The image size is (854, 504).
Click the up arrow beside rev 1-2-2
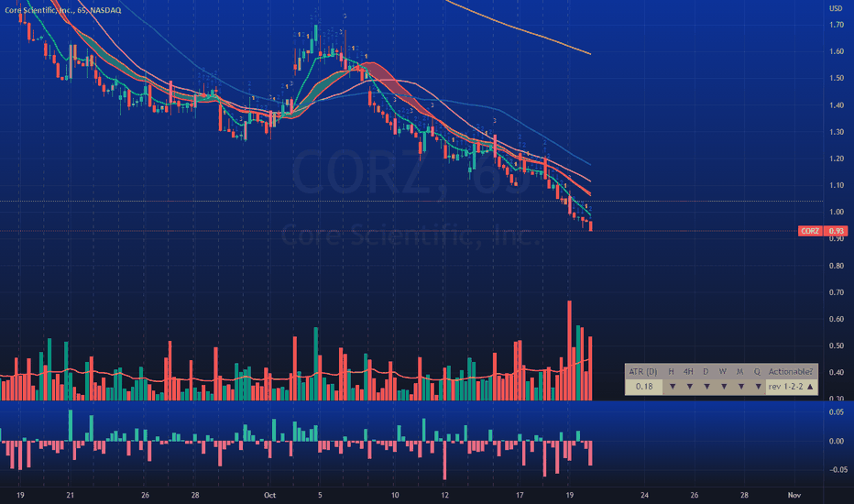[810, 387]
